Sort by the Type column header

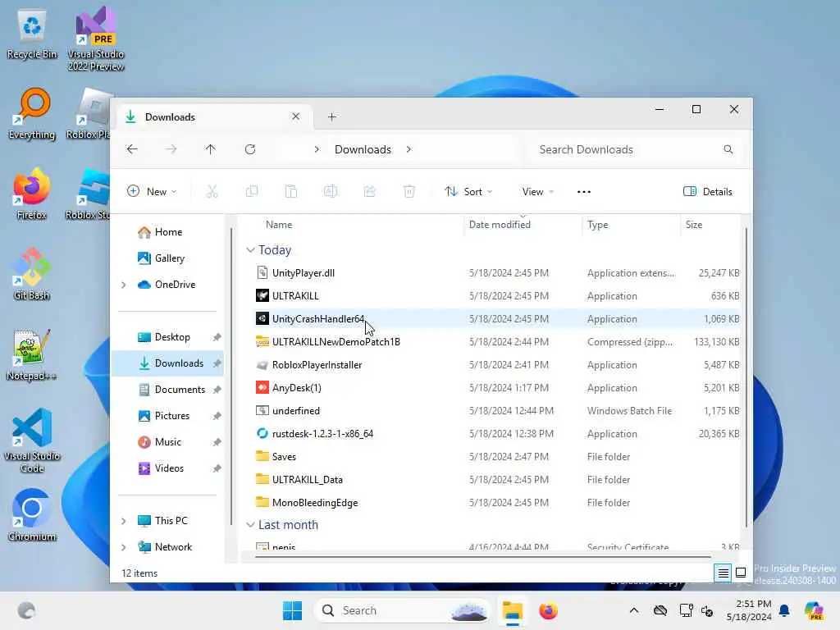pos(597,225)
